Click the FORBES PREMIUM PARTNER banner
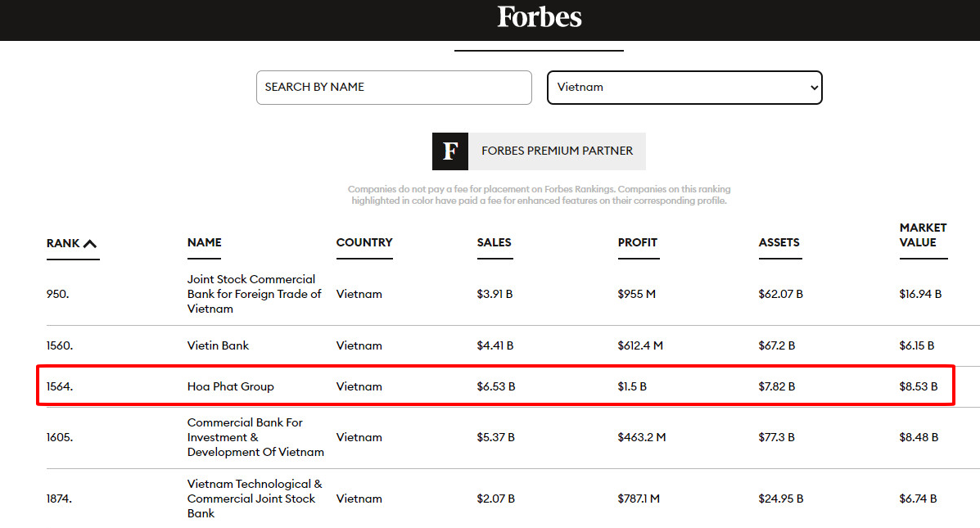980x528 pixels. 557,151
